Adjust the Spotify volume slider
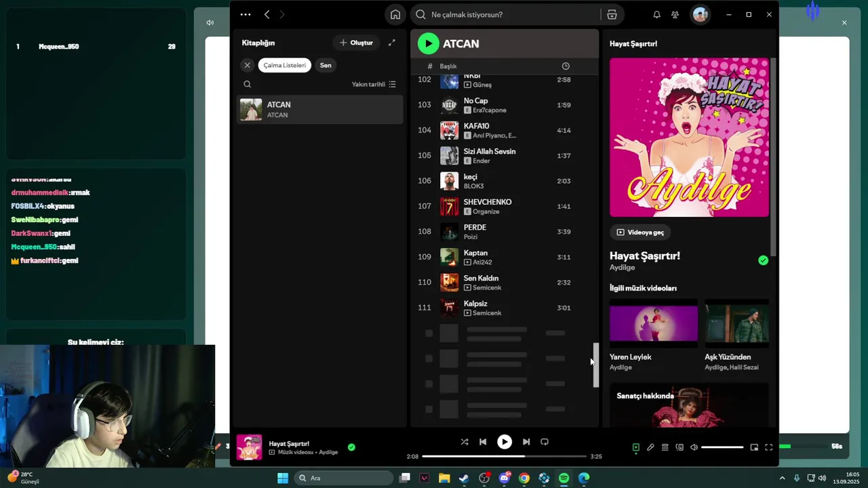 (722, 447)
